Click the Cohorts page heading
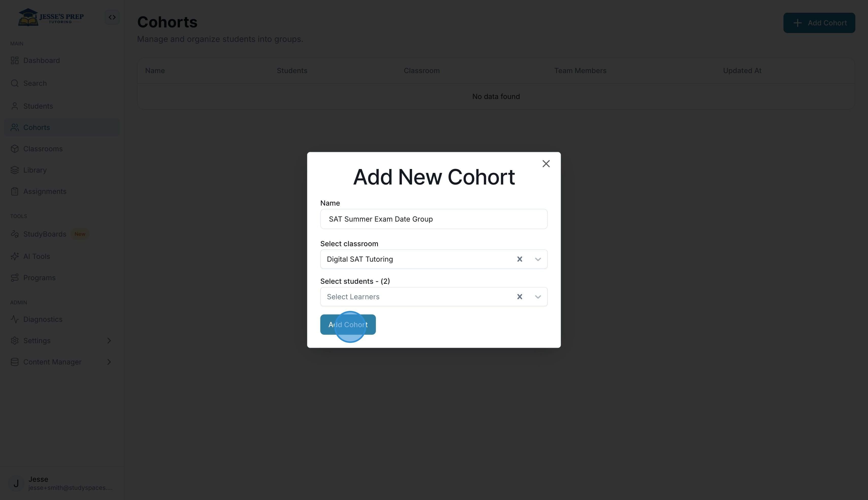 (x=167, y=22)
